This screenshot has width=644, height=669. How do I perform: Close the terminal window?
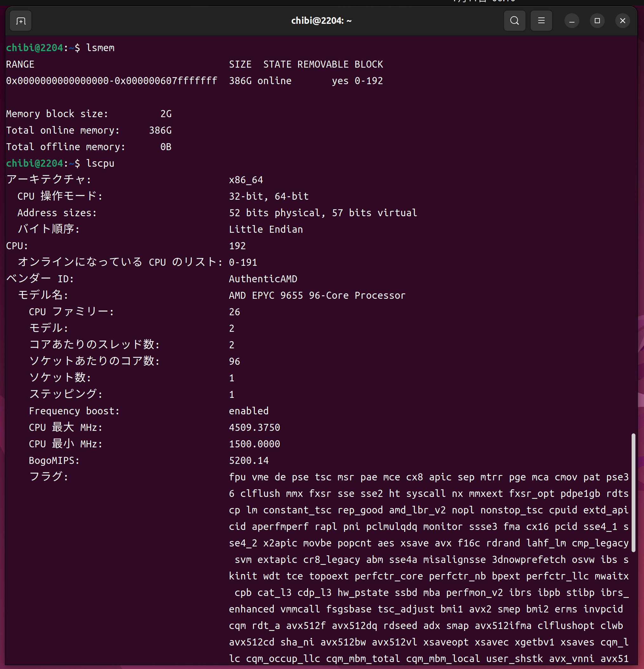pos(622,21)
